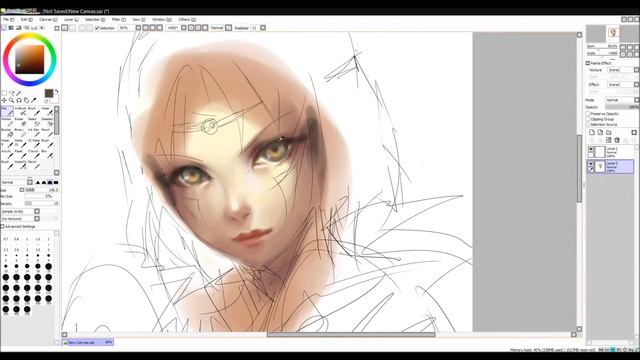Screen dimensions: 640x360
Task: Select the Eyedropper color picker tool
Action: (x=33, y=100)
